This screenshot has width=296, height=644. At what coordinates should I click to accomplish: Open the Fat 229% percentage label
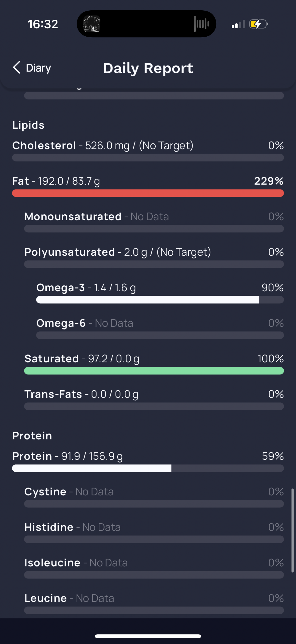(x=269, y=181)
